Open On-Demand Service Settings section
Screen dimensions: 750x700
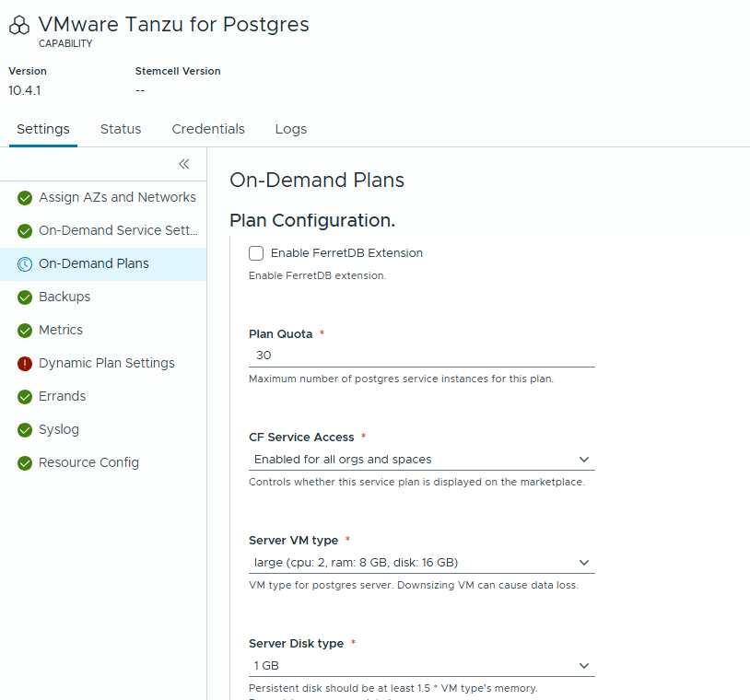(x=103, y=231)
